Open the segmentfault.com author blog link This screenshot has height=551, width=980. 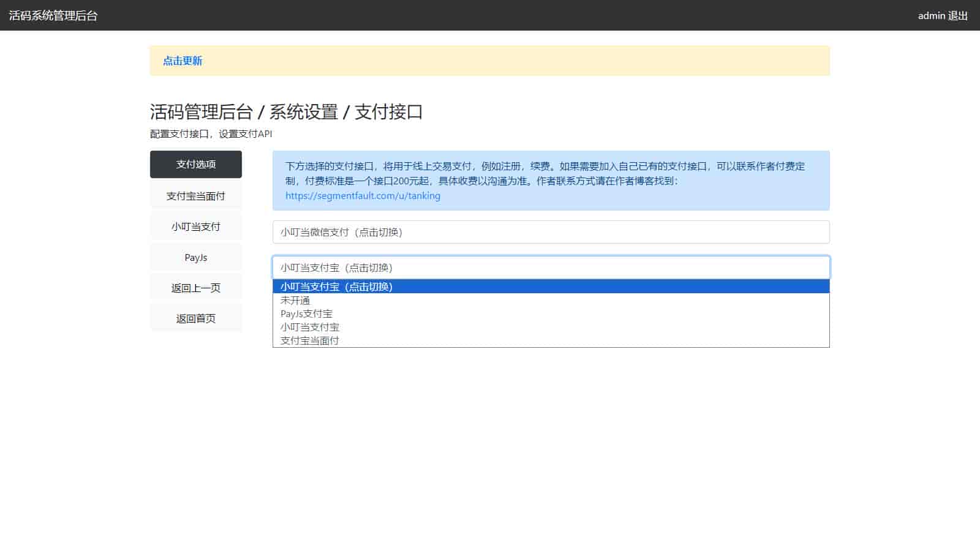[363, 196]
